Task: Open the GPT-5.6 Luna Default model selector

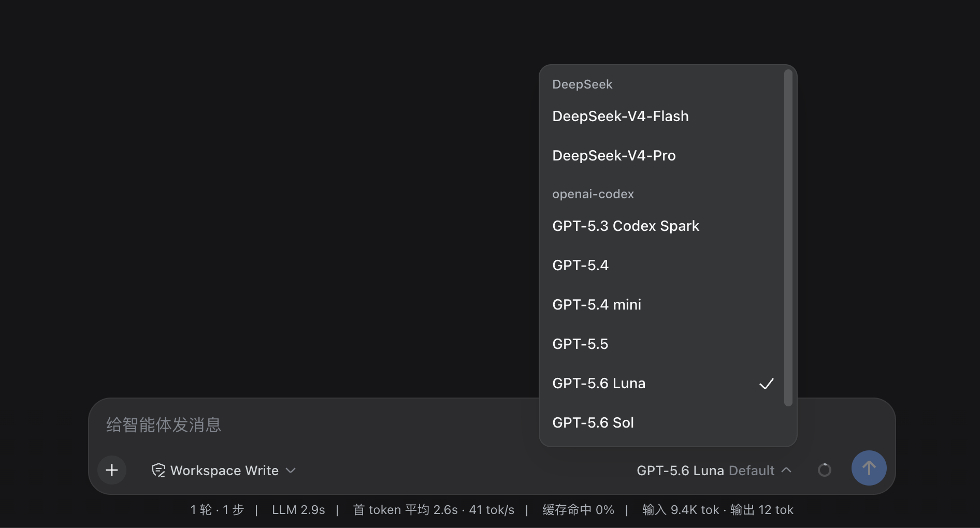Action: click(714, 470)
